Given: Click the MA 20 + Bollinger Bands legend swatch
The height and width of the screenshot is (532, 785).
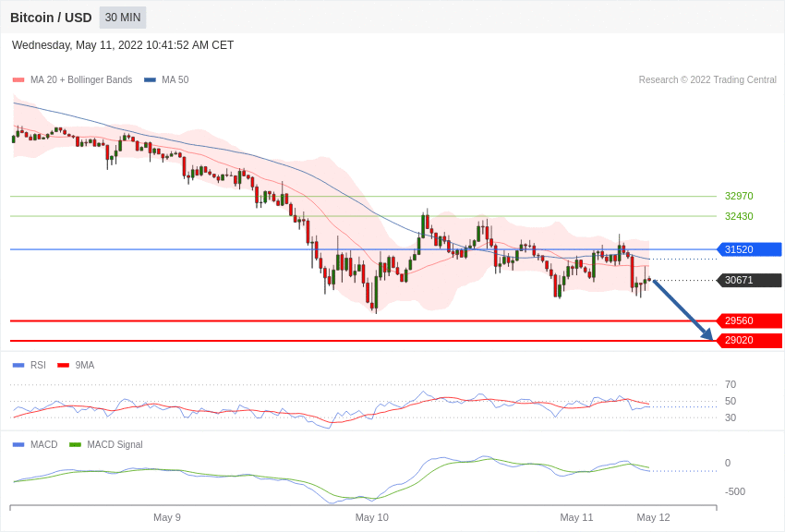Looking at the screenshot, I should click(x=18, y=79).
